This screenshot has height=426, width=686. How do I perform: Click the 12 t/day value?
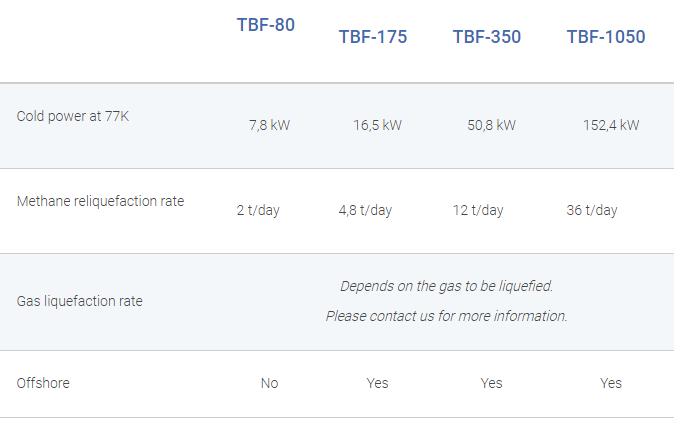(478, 210)
